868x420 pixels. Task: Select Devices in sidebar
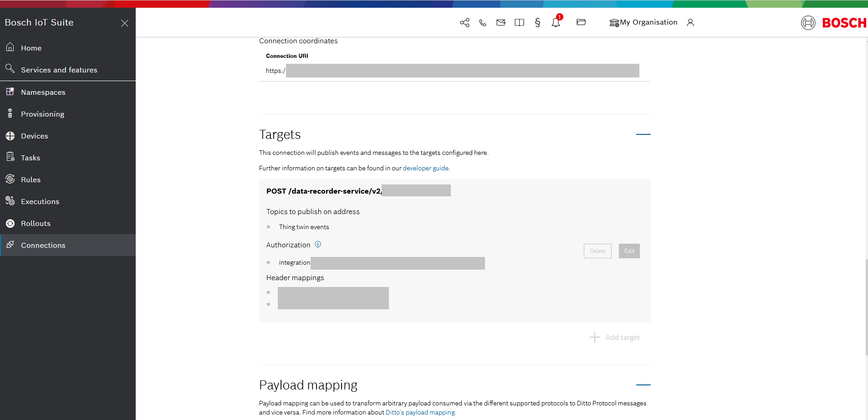(x=68, y=136)
